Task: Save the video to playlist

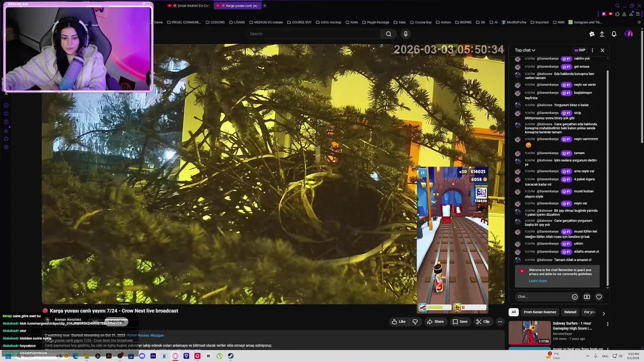Action: 460,322
